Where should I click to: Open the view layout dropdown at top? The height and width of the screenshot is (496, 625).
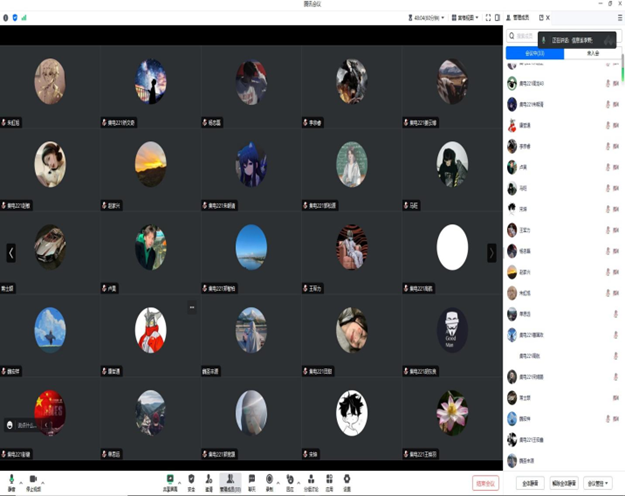[x=466, y=17]
